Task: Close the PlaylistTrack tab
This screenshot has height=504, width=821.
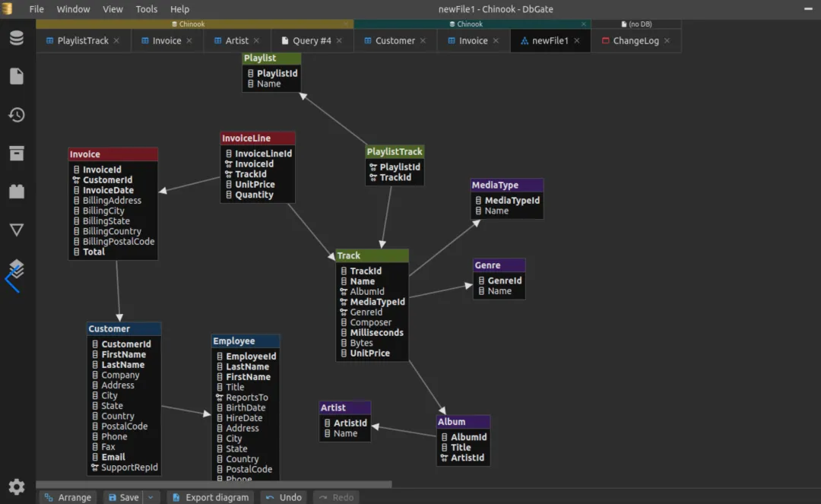Action: click(x=116, y=41)
